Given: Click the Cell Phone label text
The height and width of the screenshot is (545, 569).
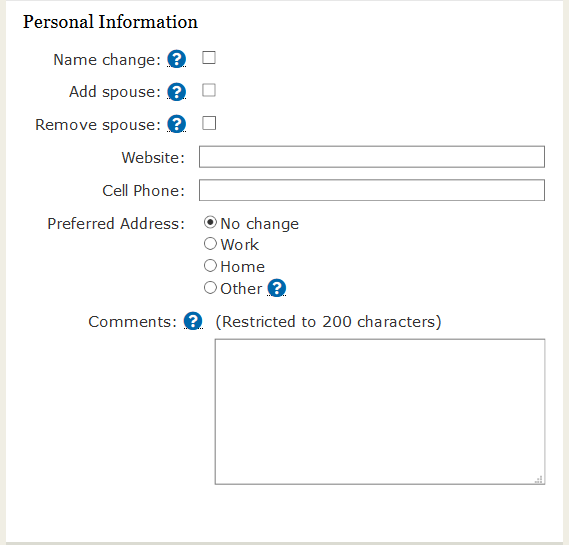Looking at the screenshot, I should click(144, 190).
